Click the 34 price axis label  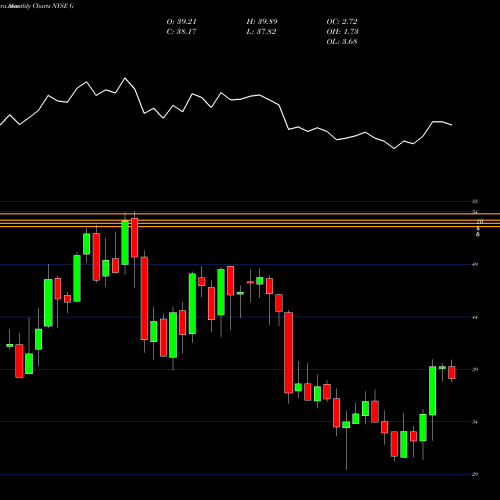[x=475, y=422]
